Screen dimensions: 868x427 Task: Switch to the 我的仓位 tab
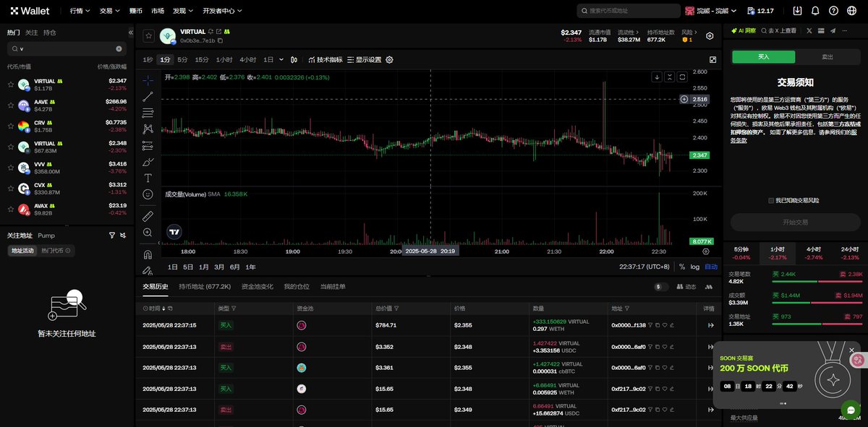coord(297,287)
